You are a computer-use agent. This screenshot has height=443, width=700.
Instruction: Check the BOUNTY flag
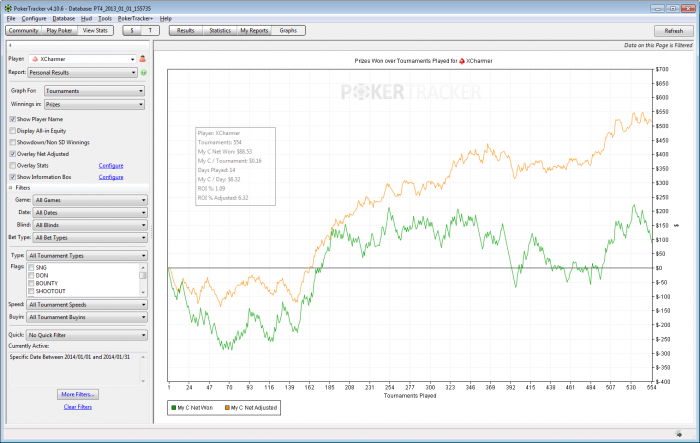coord(31,283)
